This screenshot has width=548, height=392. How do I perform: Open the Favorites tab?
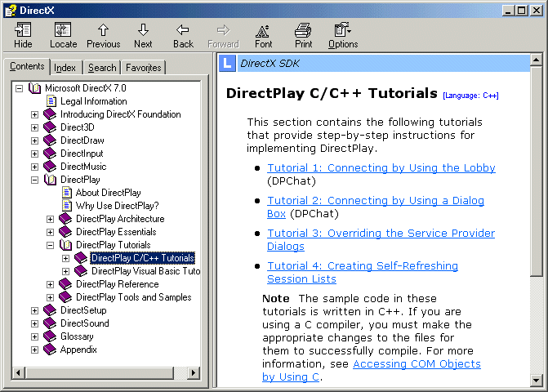coord(144,68)
